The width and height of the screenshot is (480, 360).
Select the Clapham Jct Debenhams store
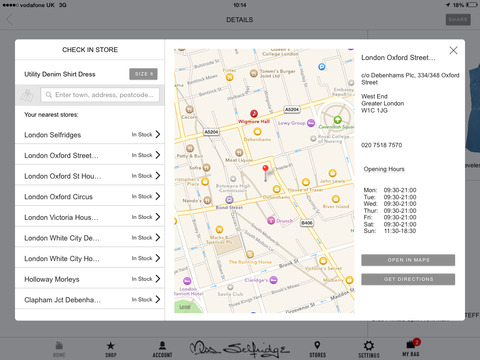(90, 299)
